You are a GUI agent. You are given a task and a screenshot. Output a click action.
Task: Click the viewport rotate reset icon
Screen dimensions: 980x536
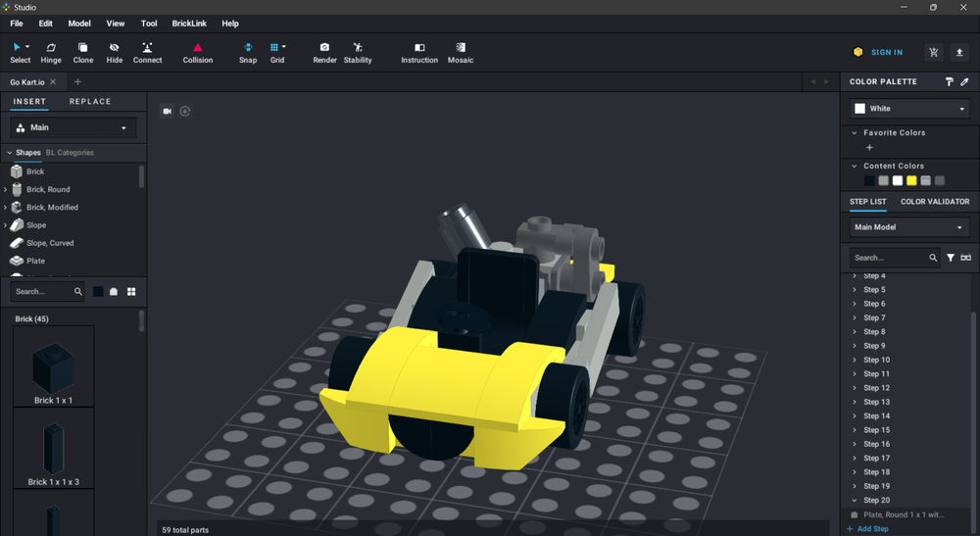pos(185,111)
